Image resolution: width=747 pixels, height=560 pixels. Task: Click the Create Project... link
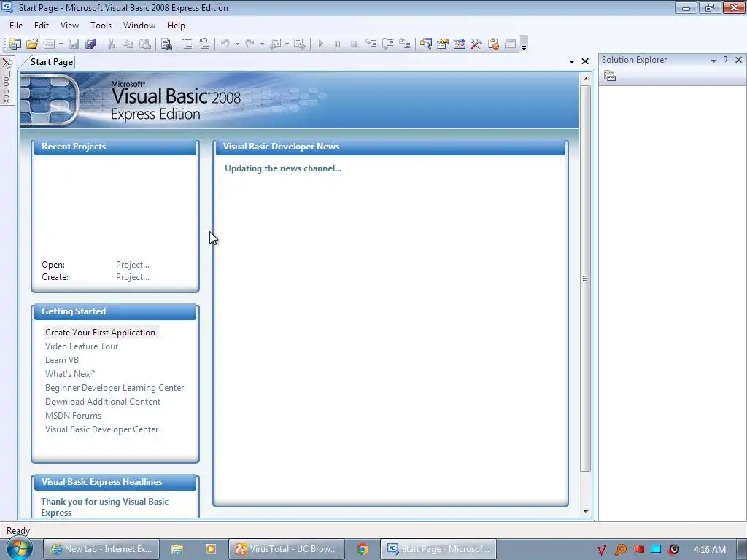pos(133,277)
